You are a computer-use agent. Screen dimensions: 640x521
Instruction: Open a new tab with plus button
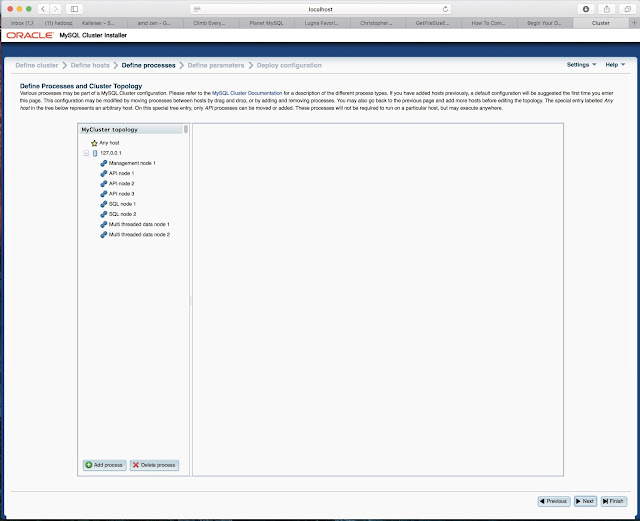click(x=634, y=23)
